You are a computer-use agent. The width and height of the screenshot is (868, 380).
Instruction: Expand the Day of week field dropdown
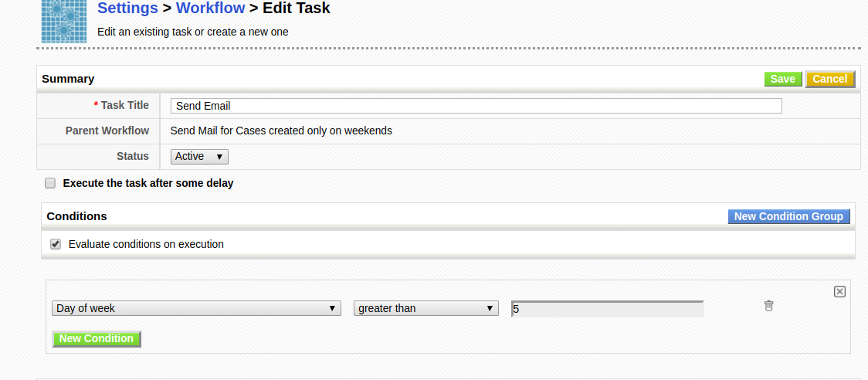click(x=196, y=308)
